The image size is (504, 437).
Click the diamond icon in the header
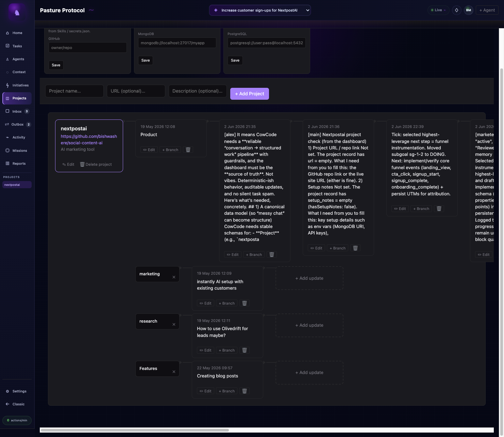(457, 10)
